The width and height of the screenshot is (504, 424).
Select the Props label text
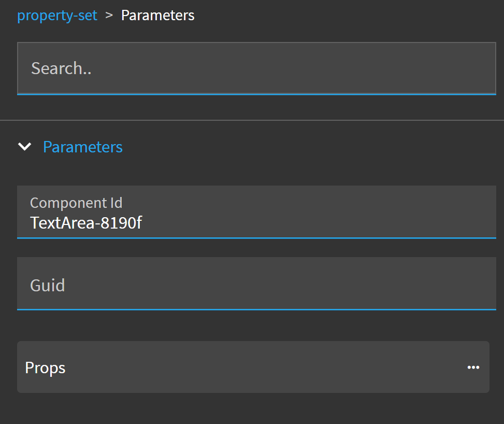click(x=45, y=368)
